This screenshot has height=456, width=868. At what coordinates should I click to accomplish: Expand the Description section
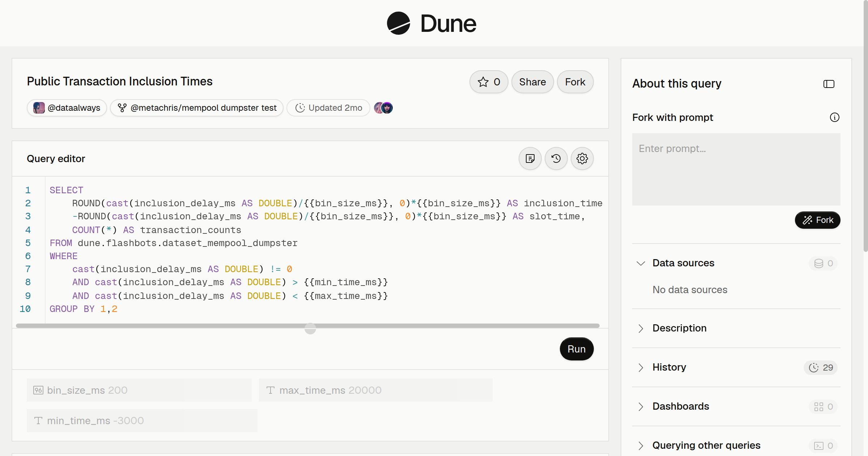(x=641, y=328)
